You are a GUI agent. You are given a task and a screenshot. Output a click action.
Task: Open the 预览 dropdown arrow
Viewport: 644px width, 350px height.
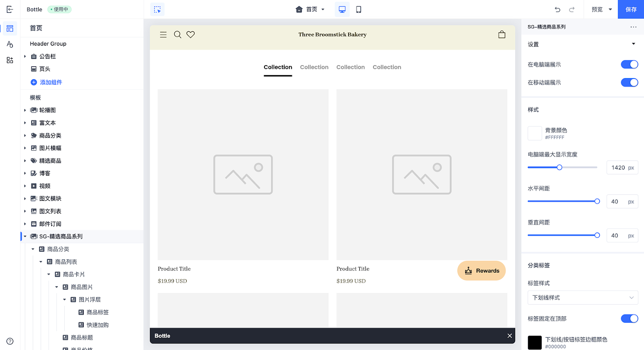click(610, 9)
